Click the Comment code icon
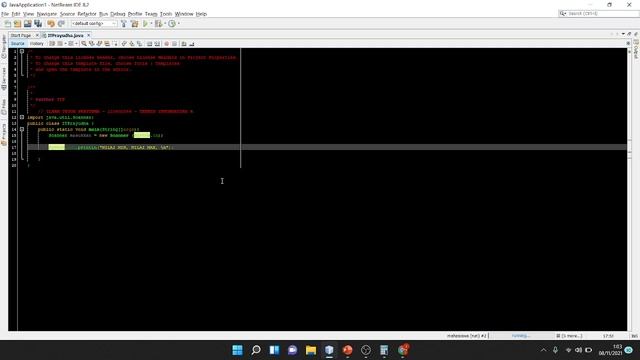Image resolution: width=640 pixels, height=360 pixels. 184,44
